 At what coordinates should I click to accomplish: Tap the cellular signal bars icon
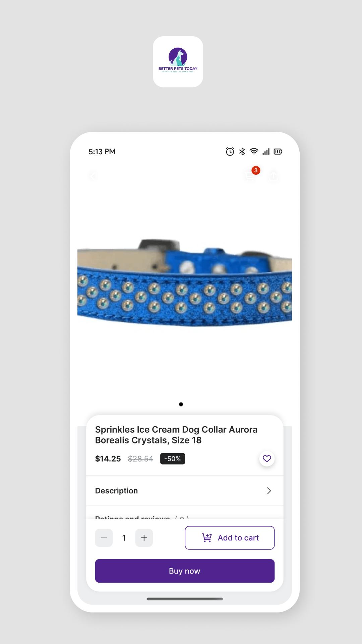click(266, 152)
